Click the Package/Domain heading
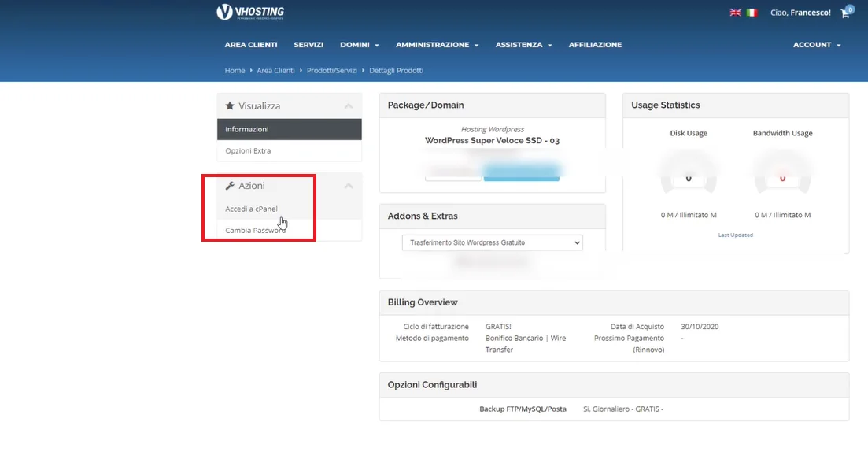 (x=426, y=105)
